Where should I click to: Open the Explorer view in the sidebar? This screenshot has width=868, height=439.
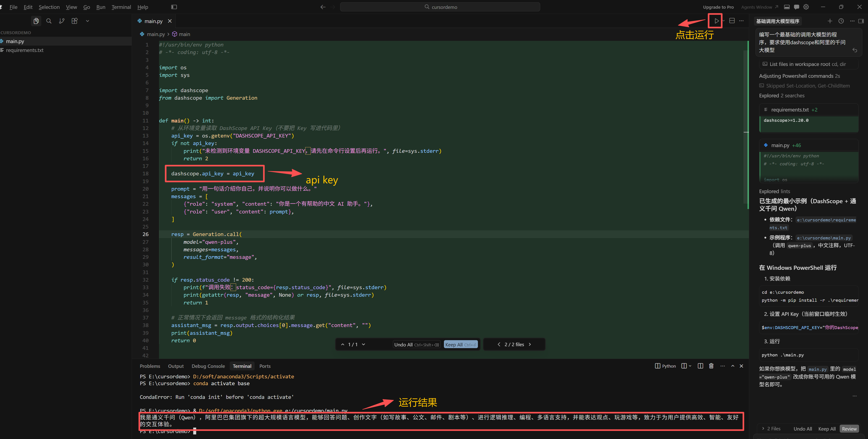pyautogui.click(x=36, y=21)
